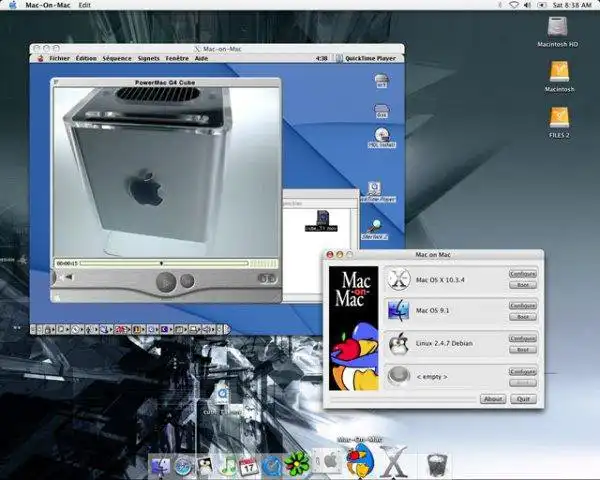Viewport: 600px width, 480px height.
Task: Click the empty slot icon
Action: 400,376
